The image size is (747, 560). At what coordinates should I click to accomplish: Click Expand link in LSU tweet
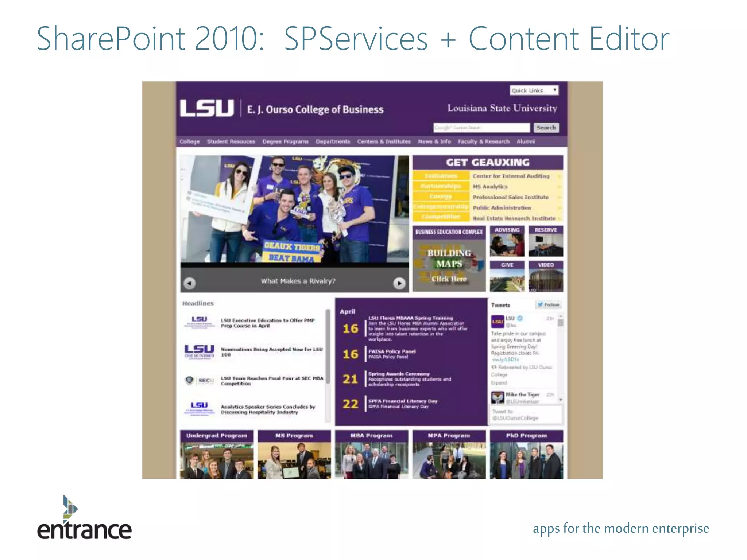tap(499, 383)
